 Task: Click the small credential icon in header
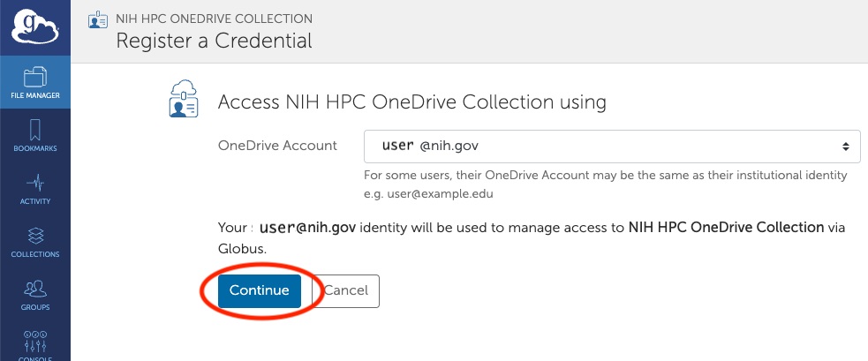pos(98,19)
